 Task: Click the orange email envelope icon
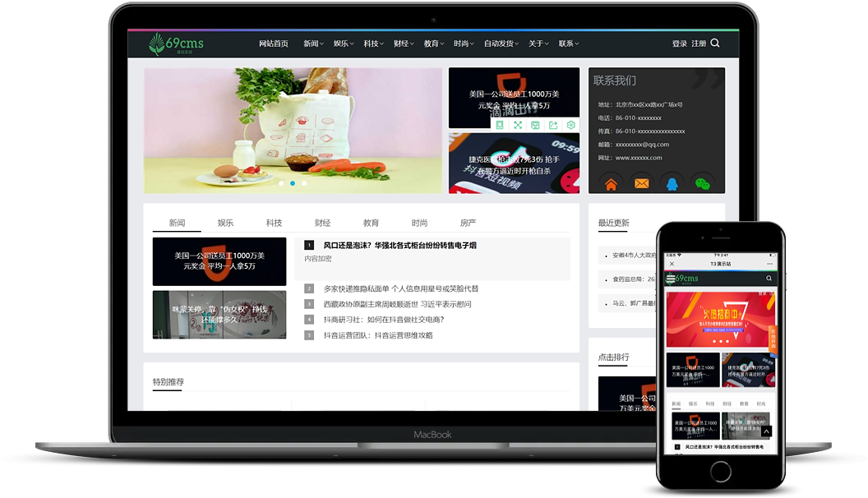coord(642,183)
